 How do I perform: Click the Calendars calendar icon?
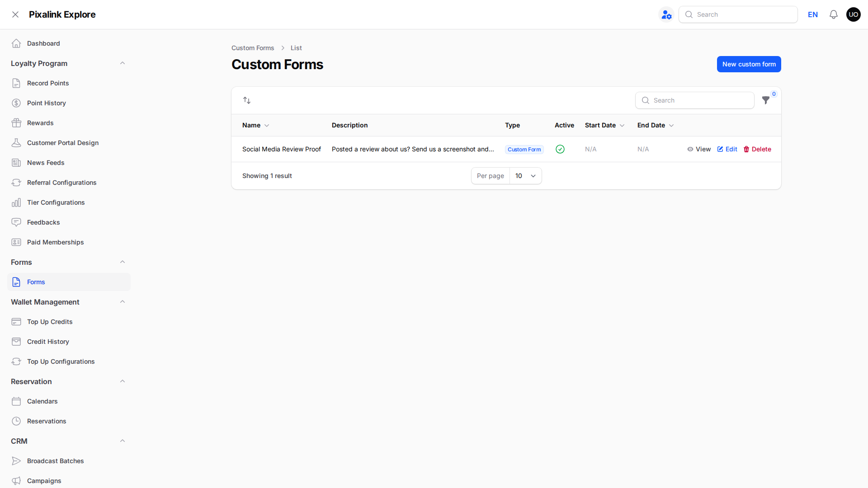[x=16, y=401]
